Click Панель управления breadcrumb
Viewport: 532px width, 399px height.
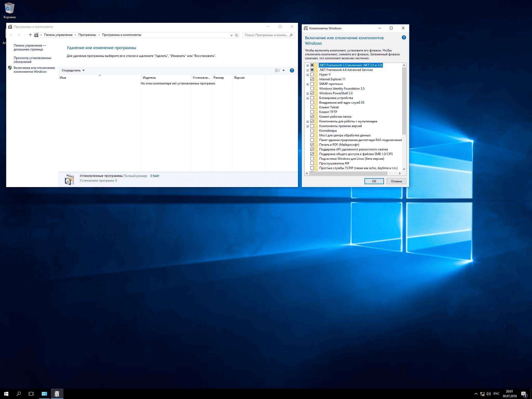[x=58, y=35]
